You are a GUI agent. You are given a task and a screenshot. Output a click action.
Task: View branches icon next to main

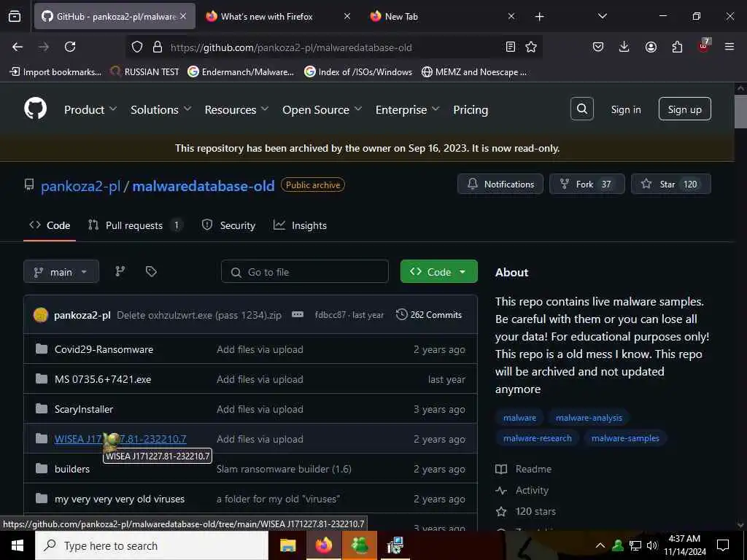coord(120,271)
